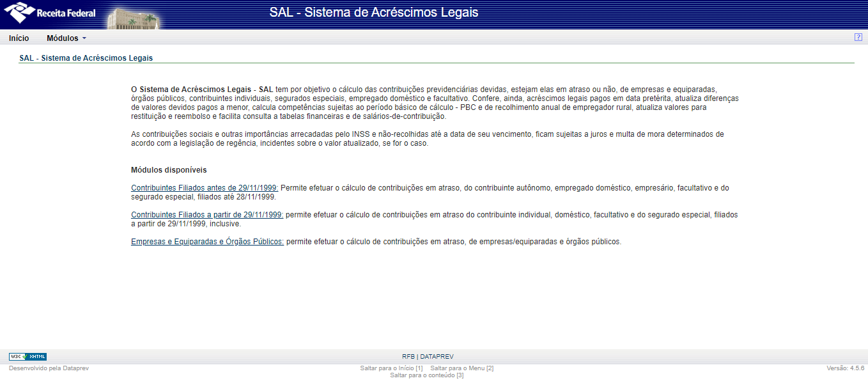Click Saltar para o Início [1]
The image size is (868, 383).
pos(391,368)
